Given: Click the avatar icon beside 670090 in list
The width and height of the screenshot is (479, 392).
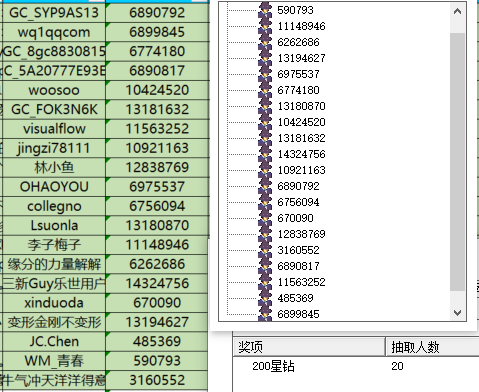Looking at the screenshot, I should tap(265, 218).
